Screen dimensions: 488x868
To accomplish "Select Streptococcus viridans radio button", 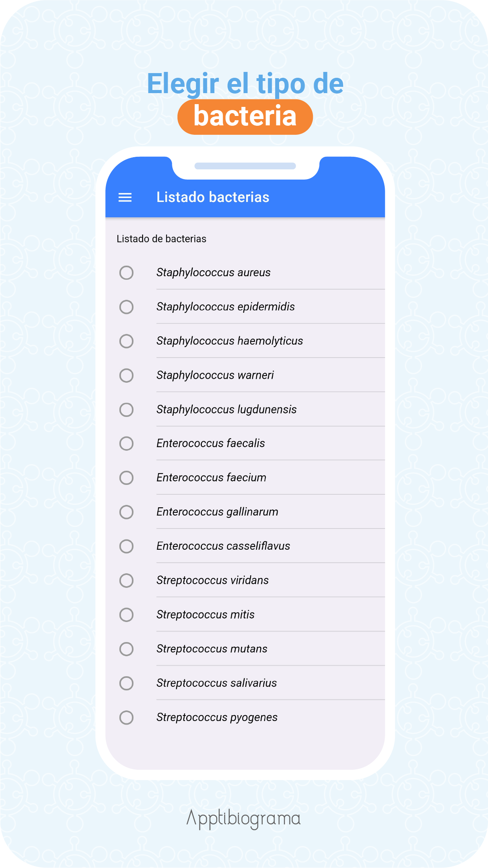I will [x=126, y=580].
